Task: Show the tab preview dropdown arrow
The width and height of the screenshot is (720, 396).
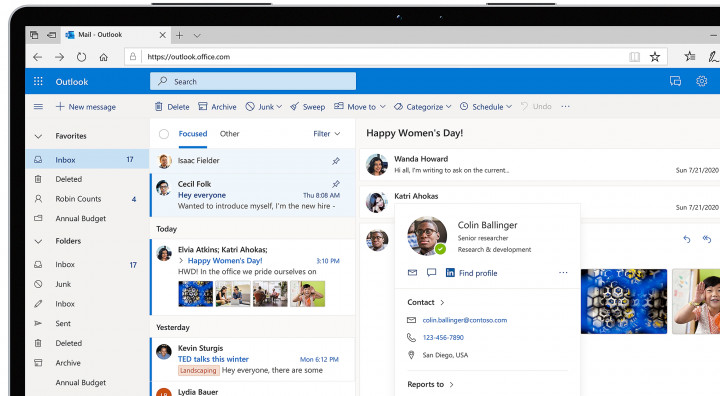Action: click(x=197, y=35)
